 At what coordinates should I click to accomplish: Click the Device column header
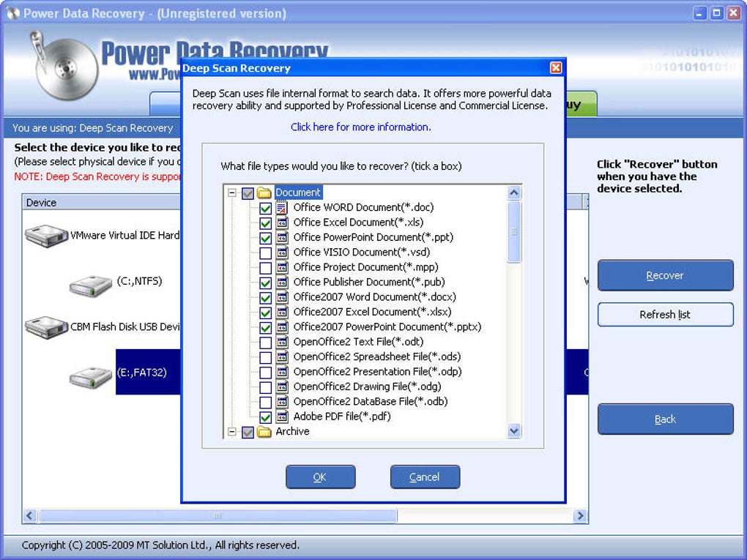[102, 202]
